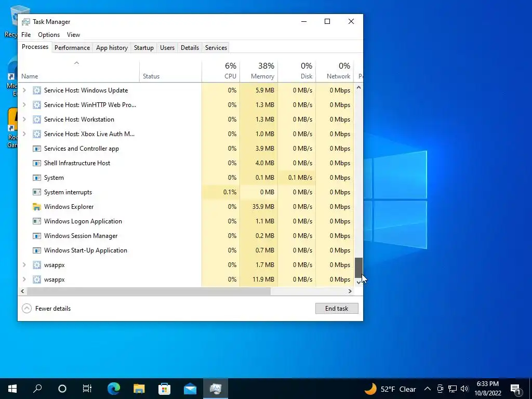This screenshot has height=399, width=532.
Task: Switch to the Startup tab
Action: point(144,48)
